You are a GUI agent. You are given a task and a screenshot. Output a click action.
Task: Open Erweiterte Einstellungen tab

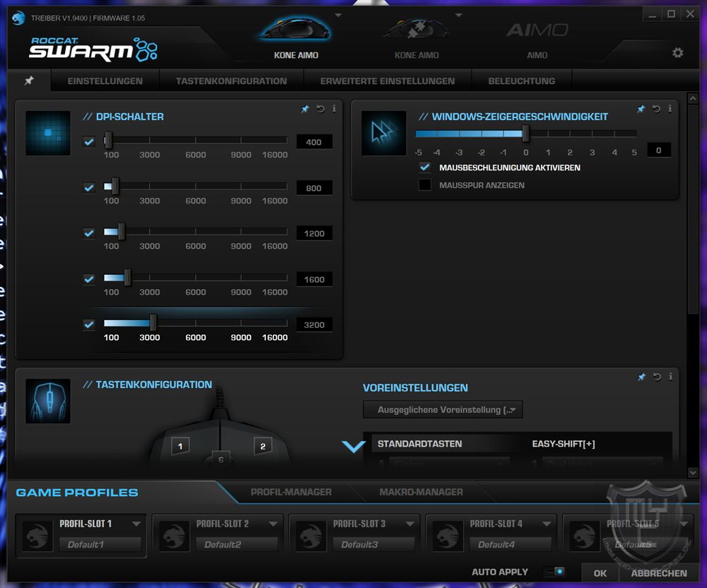coord(387,81)
